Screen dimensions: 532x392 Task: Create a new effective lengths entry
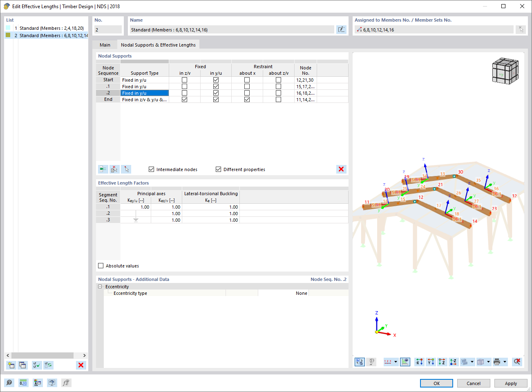[11, 365]
